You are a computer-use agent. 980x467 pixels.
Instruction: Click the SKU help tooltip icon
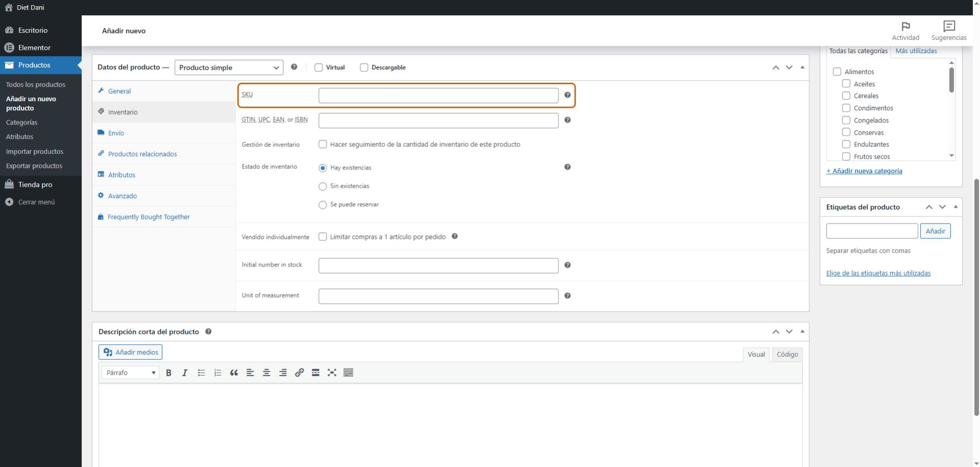(567, 95)
